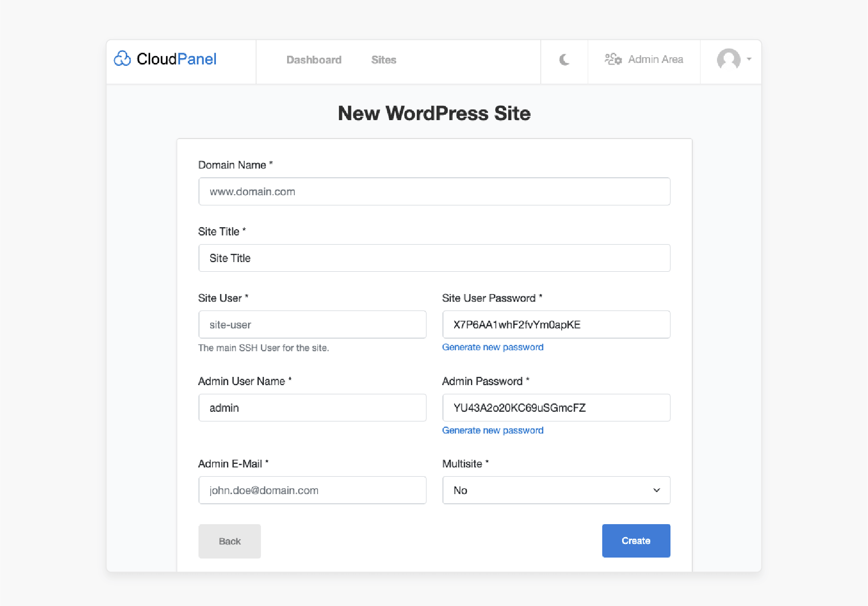Click the Admin User Name label
Viewport: 868px width, 606px height.
244,382
